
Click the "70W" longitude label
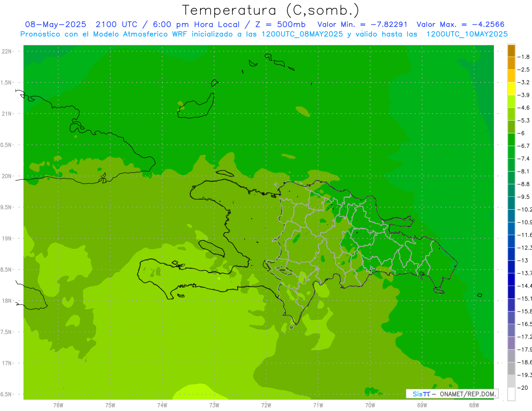pos(370,405)
